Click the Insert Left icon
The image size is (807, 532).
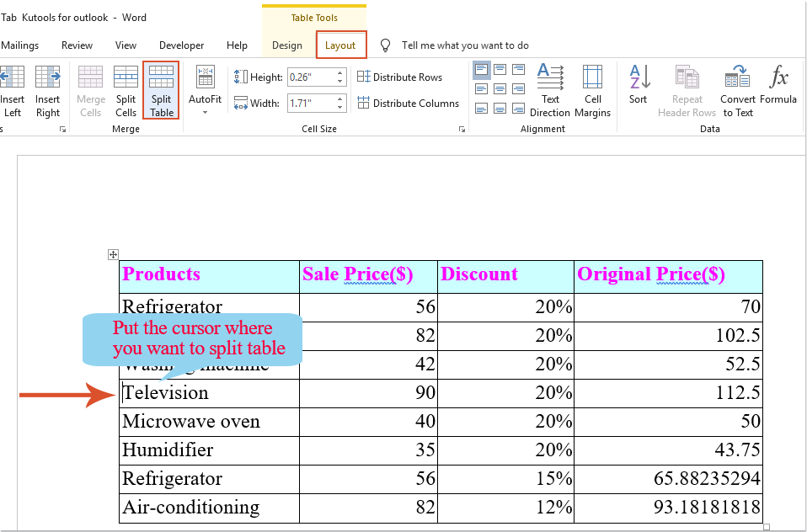click(x=13, y=90)
